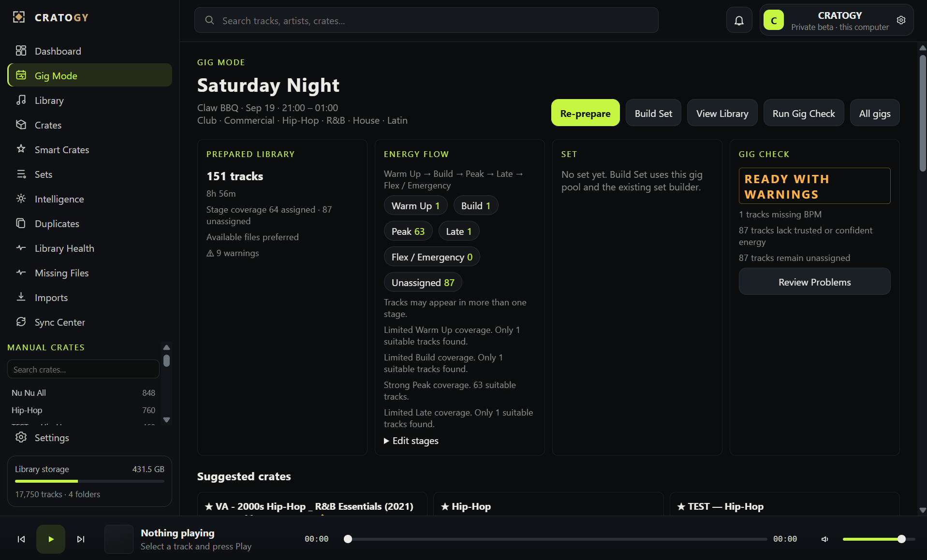The image size is (927, 560).
Task: Navigate to Sets
Action: (90, 174)
